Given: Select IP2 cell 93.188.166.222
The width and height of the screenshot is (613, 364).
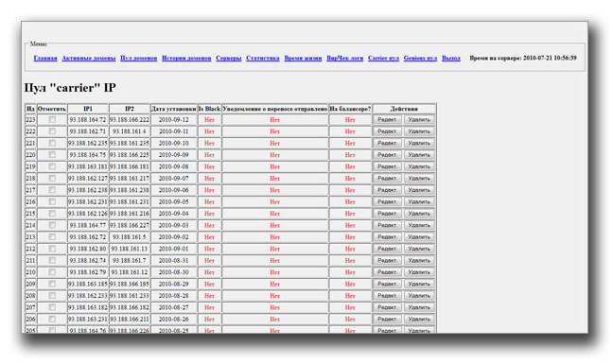Looking at the screenshot, I should tap(130, 119).
